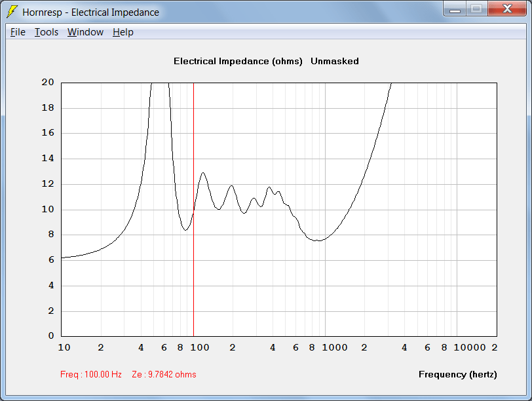This screenshot has height=401, width=532.
Task: Close the Electrical Impedance window
Action: 507,9
